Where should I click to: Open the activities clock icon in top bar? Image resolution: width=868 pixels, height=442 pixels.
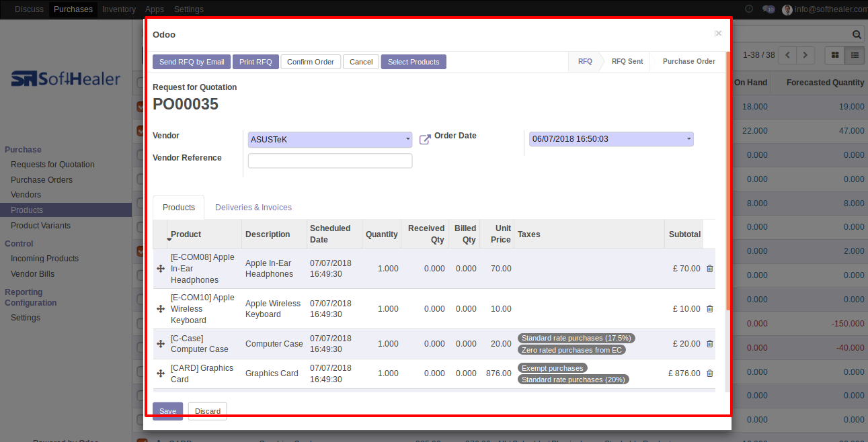click(x=749, y=9)
